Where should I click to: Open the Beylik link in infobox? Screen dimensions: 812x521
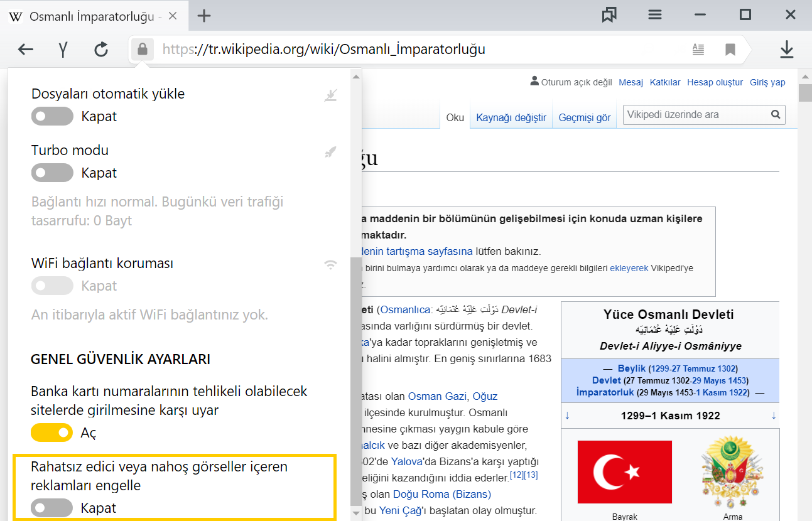point(632,368)
